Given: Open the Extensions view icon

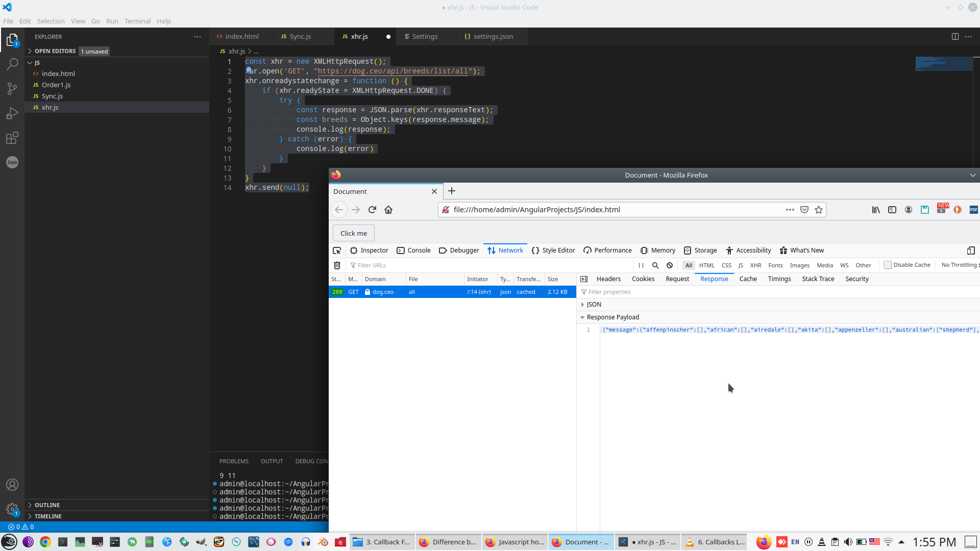Looking at the screenshot, I should point(12,138).
